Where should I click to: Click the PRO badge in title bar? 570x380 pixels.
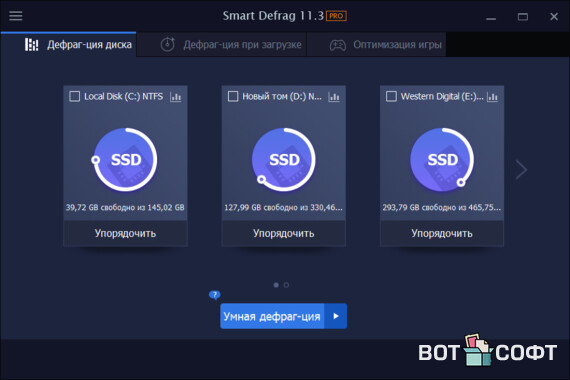pos(336,16)
